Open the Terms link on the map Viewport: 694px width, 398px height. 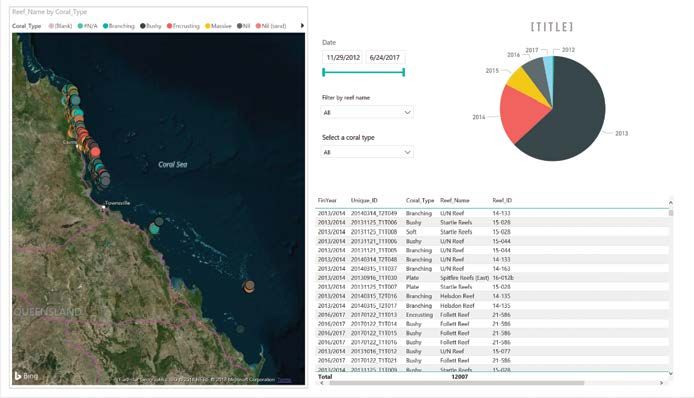pyautogui.click(x=284, y=380)
